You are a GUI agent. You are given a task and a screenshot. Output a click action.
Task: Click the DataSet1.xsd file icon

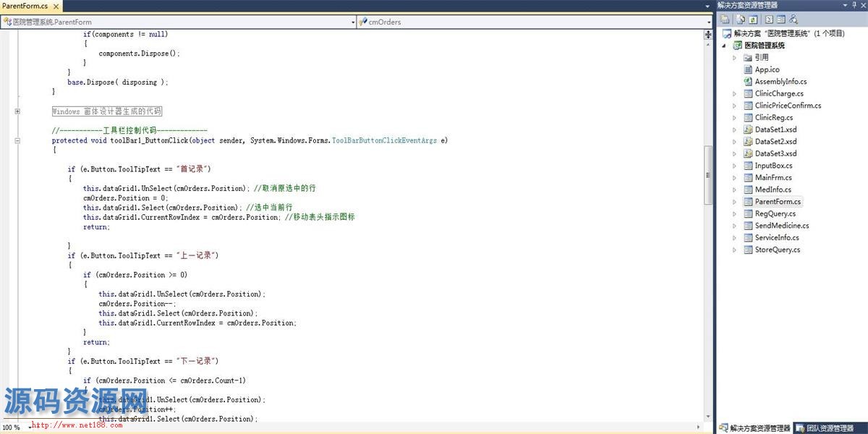coord(748,129)
